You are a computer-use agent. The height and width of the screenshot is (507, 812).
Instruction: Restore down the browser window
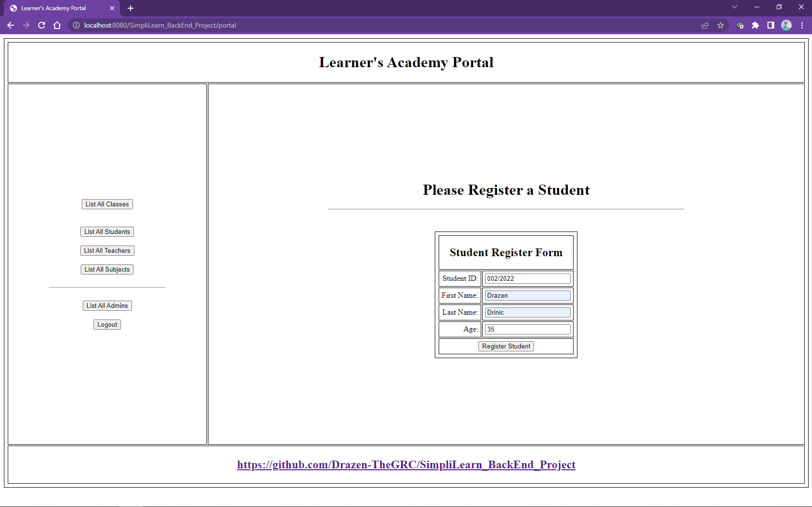(779, 7)
